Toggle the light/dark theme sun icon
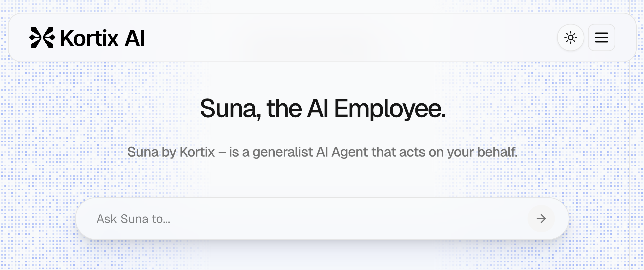 tap(570, 38)
